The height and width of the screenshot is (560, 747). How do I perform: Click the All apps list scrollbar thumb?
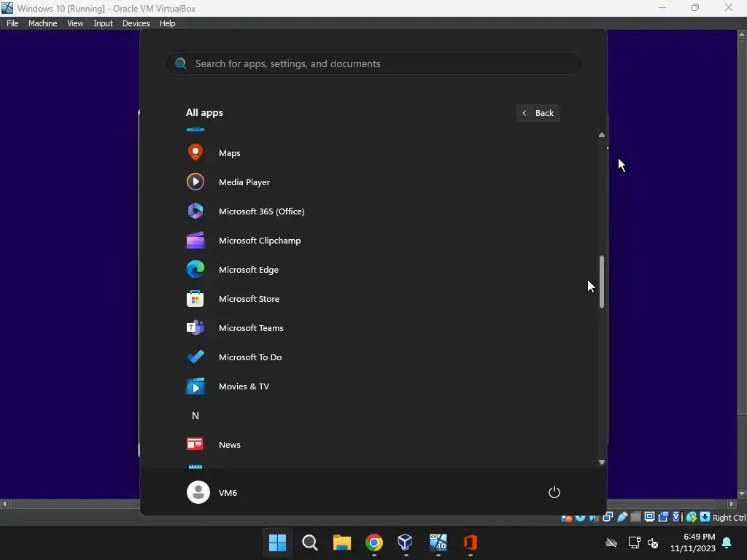coord(602,281)
